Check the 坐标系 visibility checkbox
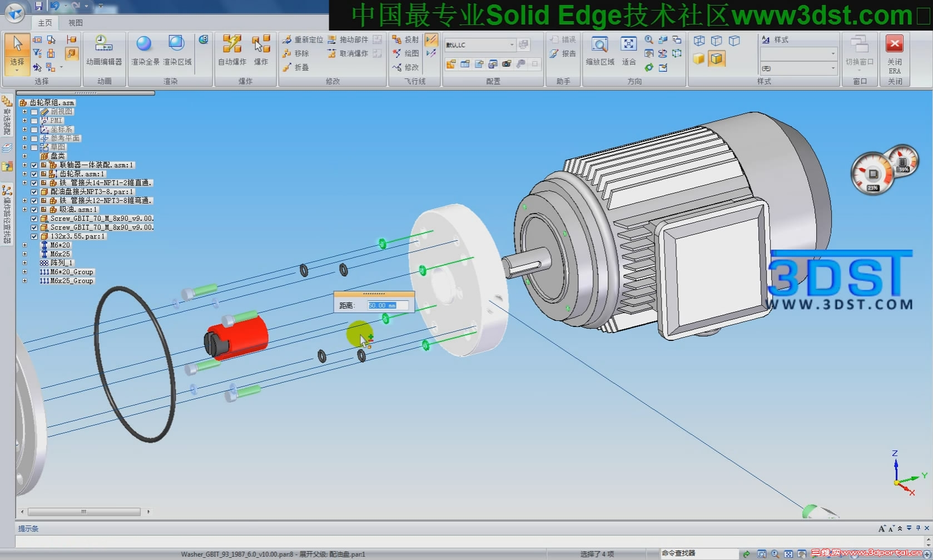The height and width of the screenshot is (560, 933). (x=34, y=130)
